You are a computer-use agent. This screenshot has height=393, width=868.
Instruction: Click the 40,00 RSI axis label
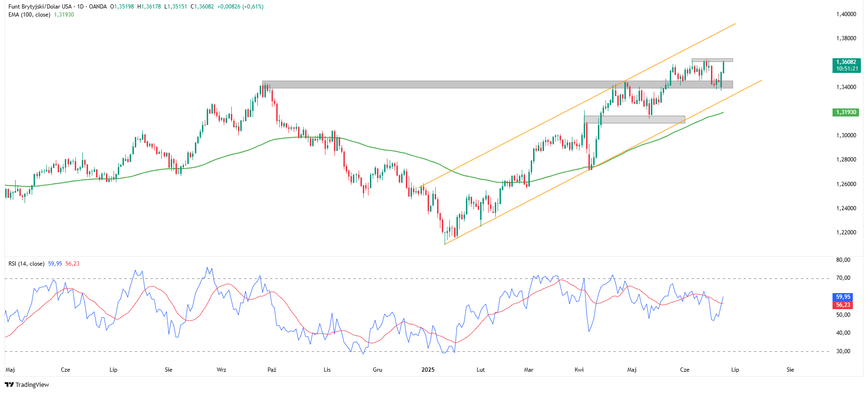(843, 333)
